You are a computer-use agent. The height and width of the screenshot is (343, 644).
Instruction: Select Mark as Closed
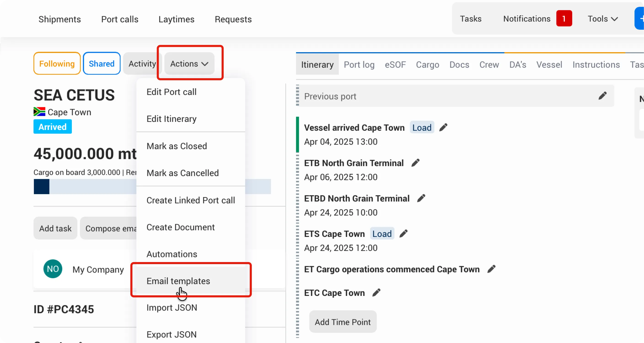tap(191, 146)
